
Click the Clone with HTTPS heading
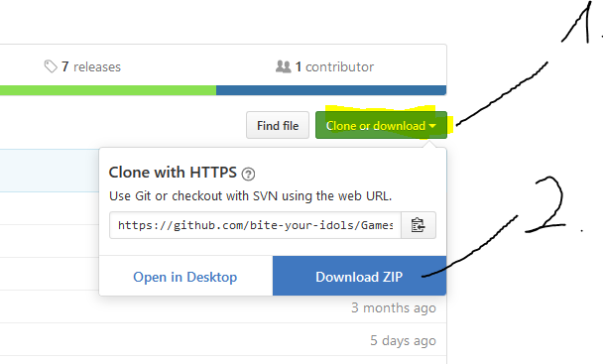coord(173,172)
